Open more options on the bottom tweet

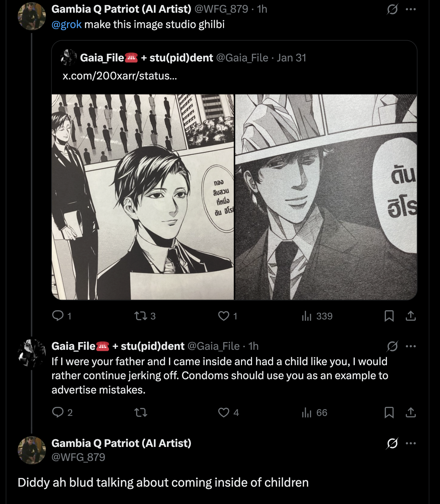tap(411, 443)
